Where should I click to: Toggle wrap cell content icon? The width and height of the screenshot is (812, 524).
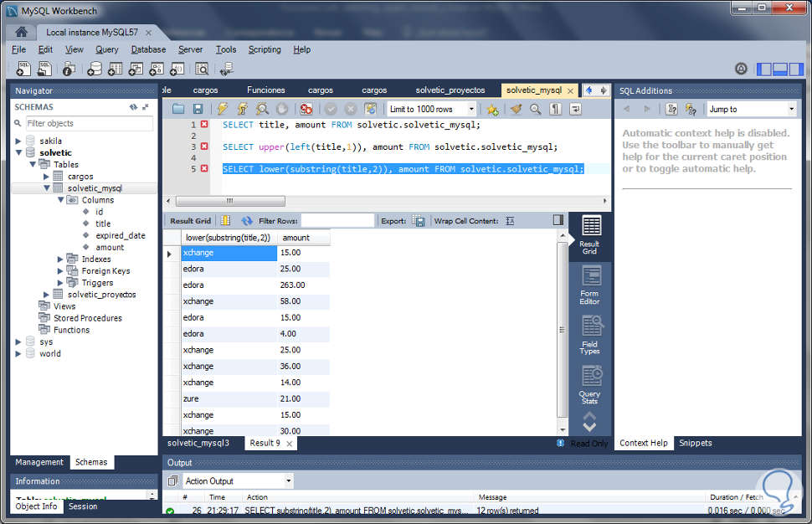[x=510, y=221]
